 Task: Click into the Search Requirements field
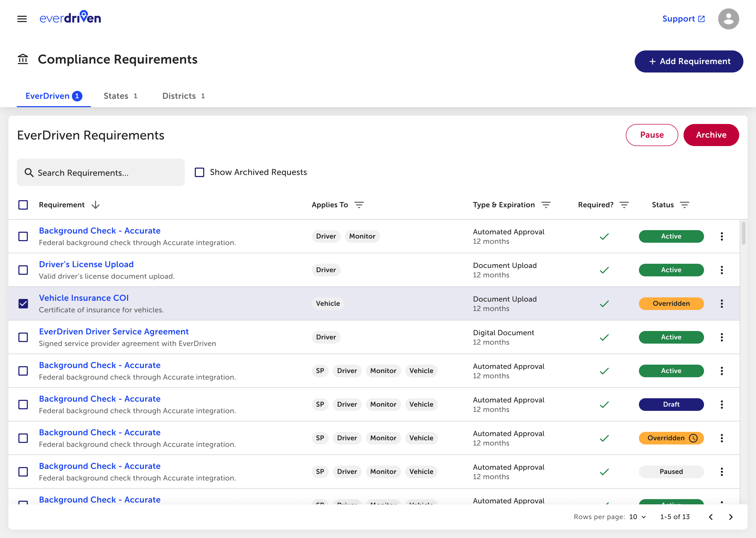click(101, 173)
